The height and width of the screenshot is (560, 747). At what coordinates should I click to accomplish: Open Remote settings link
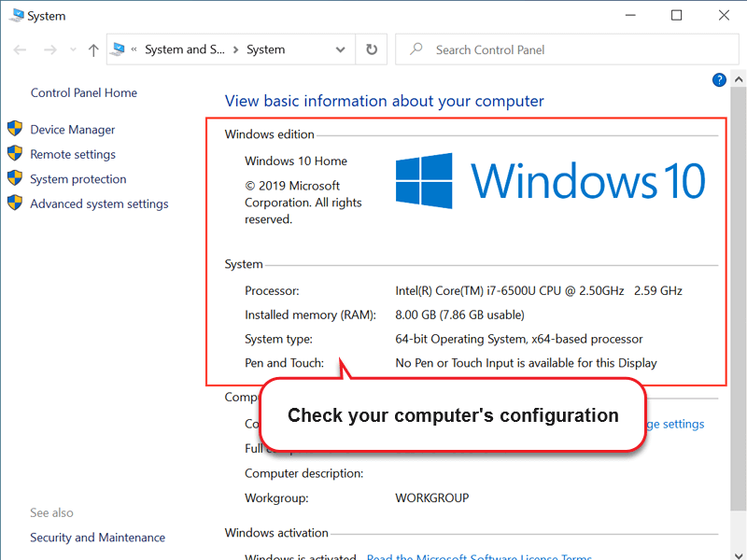[x=73, y=154]
